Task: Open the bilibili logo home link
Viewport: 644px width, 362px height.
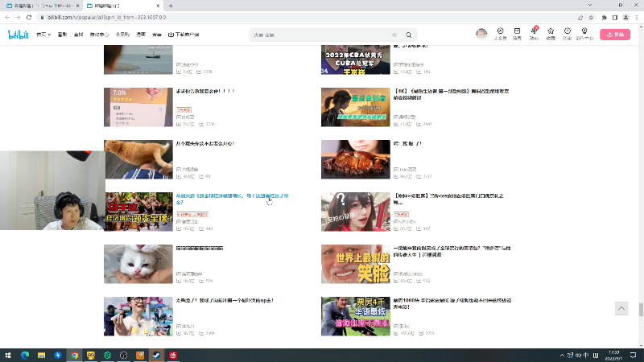Action: coord(19,35)
